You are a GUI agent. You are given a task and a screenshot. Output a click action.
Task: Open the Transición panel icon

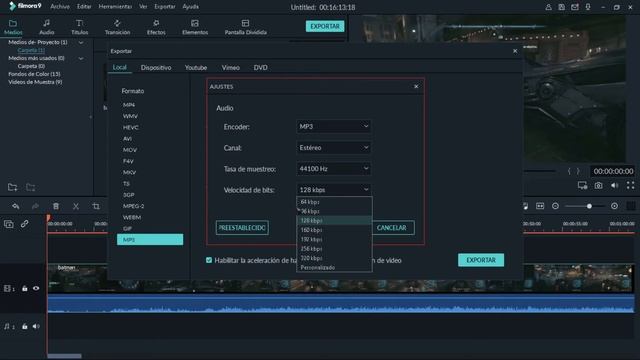(x=117, y=23)
